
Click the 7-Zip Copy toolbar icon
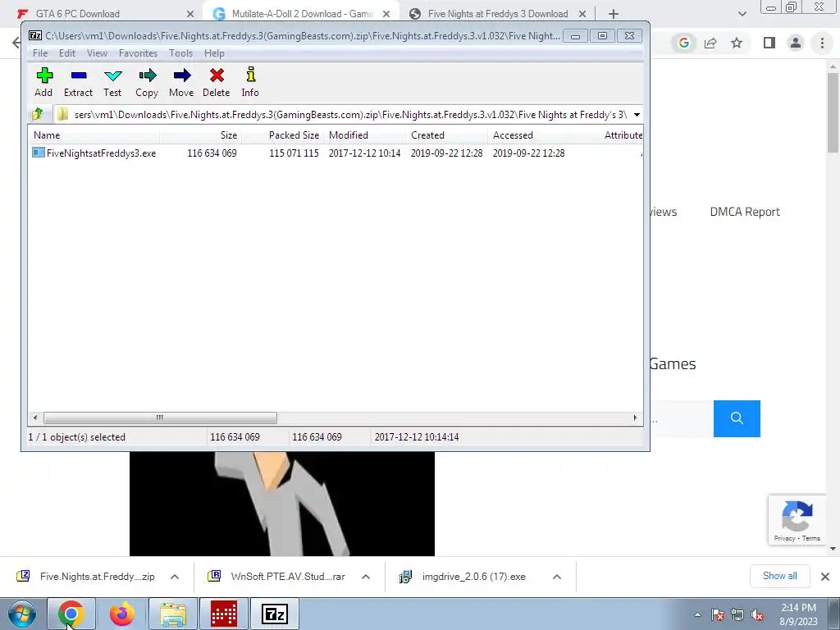pos(148,75)
